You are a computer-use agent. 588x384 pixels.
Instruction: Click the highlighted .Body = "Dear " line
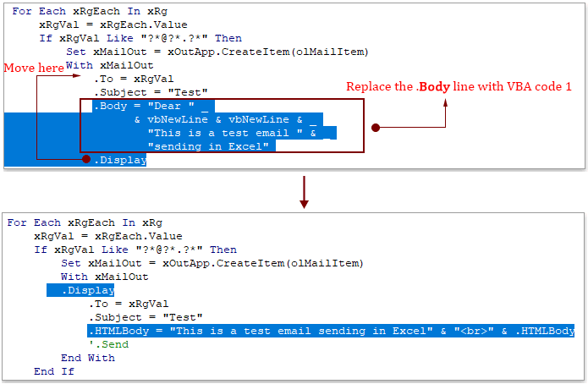(152, 107)
